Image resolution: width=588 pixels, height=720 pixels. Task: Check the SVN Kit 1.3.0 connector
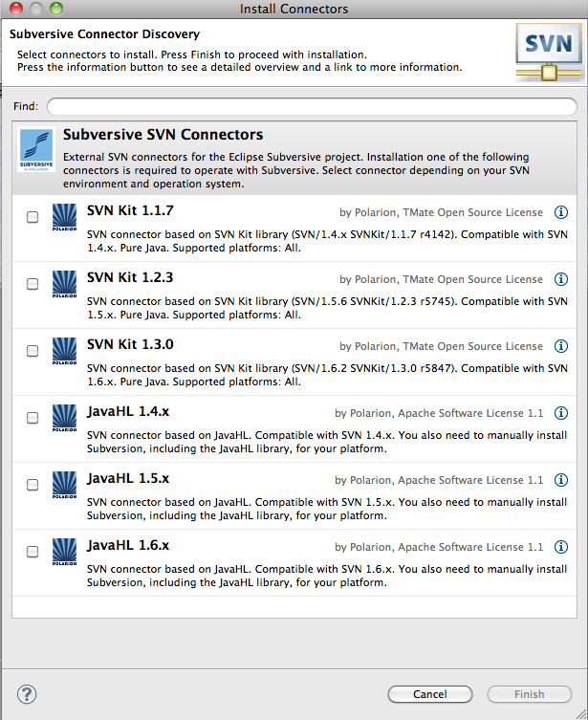(33, 351)
